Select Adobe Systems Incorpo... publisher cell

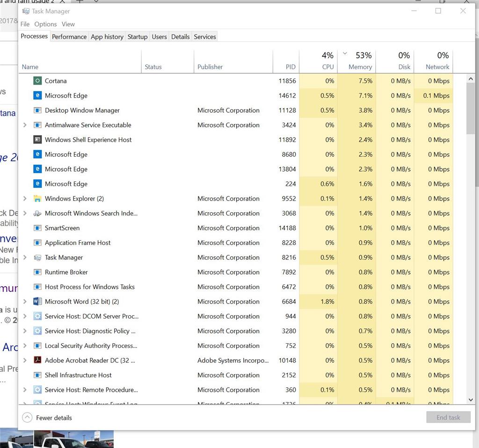[233, 361]
